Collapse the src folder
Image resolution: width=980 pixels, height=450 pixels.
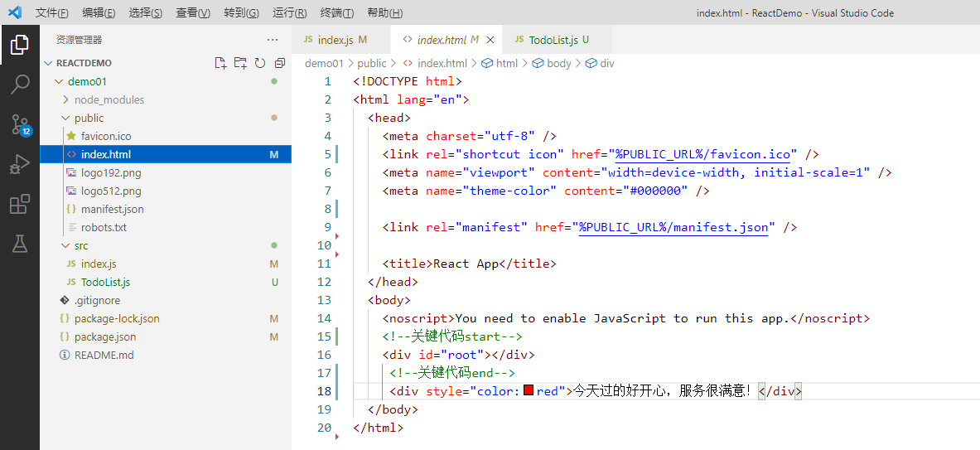coord(166,245)
